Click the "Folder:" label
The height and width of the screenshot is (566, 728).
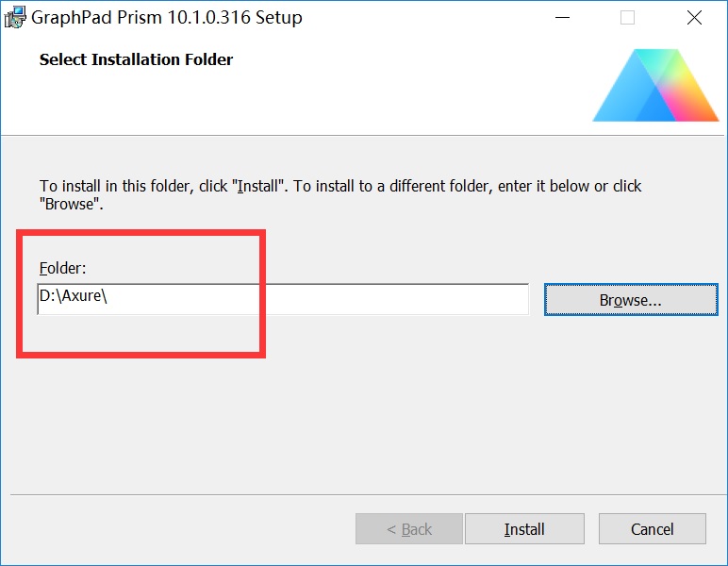pos(62,268)
